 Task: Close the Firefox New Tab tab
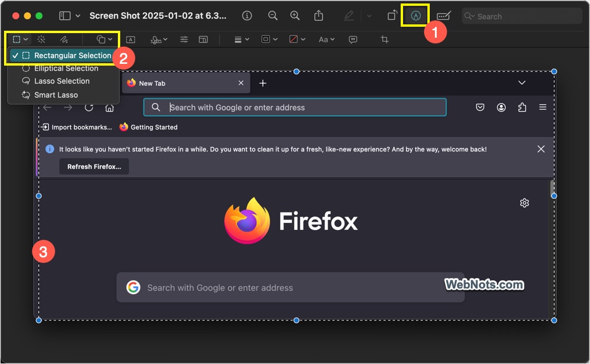pyautogui.click(x=241, y=82)
